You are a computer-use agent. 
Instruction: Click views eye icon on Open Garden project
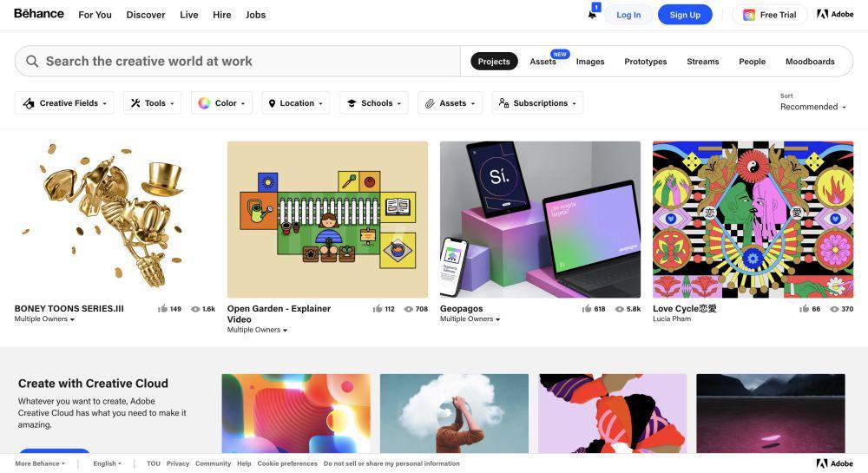[409, 309]
